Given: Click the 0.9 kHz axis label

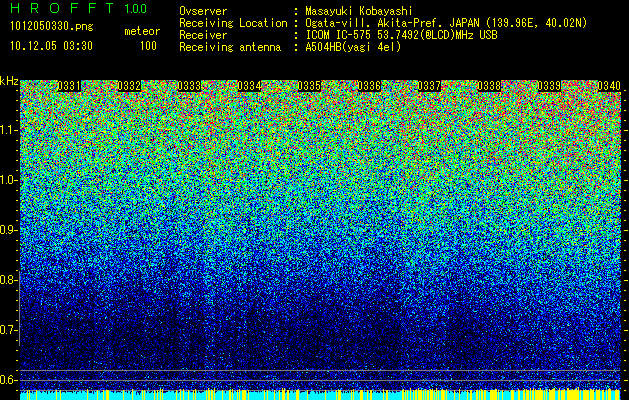Looking at the screenshot, I should click(x=8, y=230).
